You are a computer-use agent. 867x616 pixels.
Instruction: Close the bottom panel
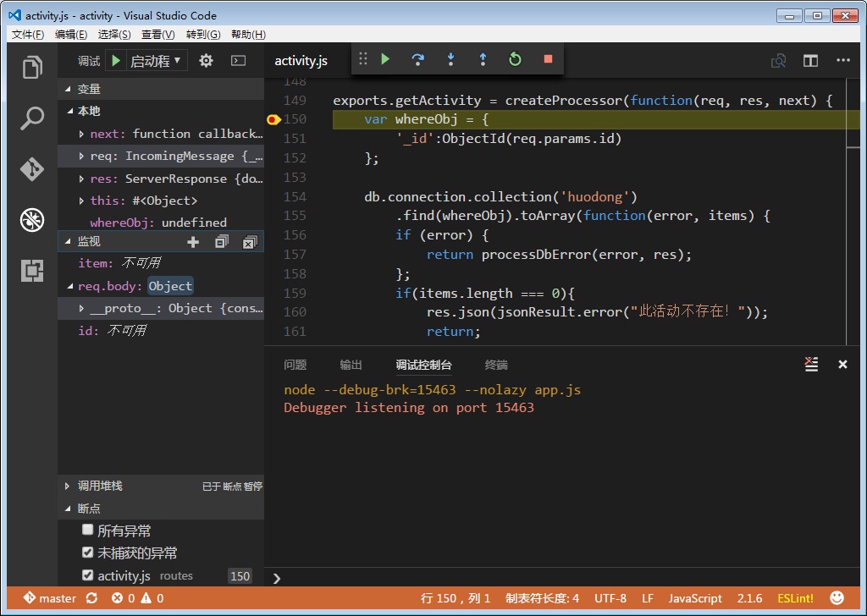(842, 364)
